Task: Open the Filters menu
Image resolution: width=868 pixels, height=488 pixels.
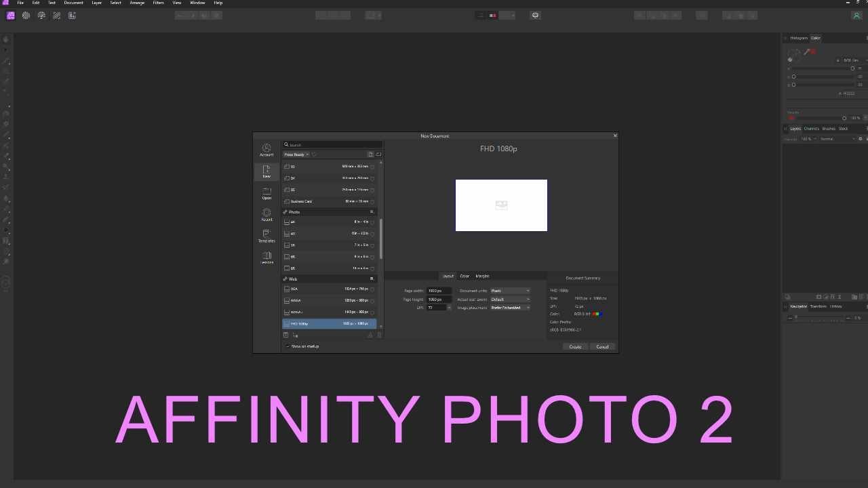Action: coord(158,3)
